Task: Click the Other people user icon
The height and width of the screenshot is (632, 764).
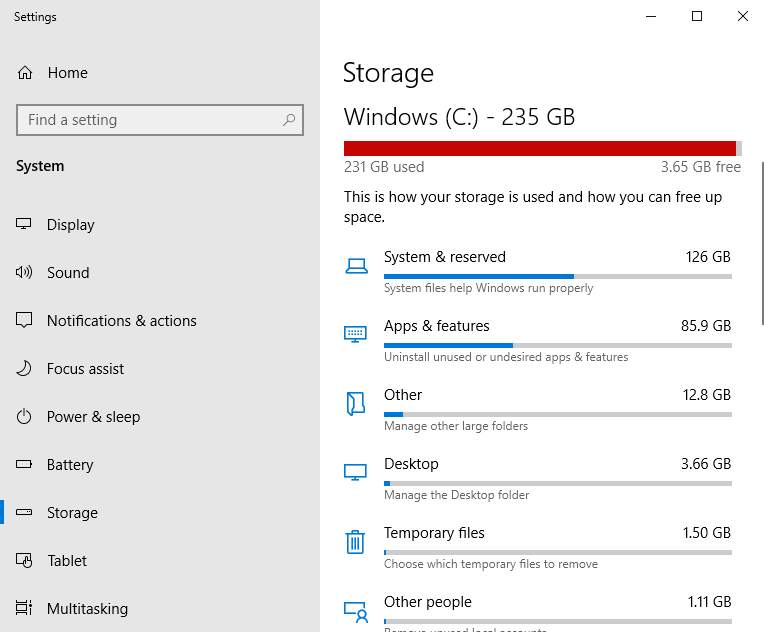Action: pyautogui.click(x=356, y=612)
